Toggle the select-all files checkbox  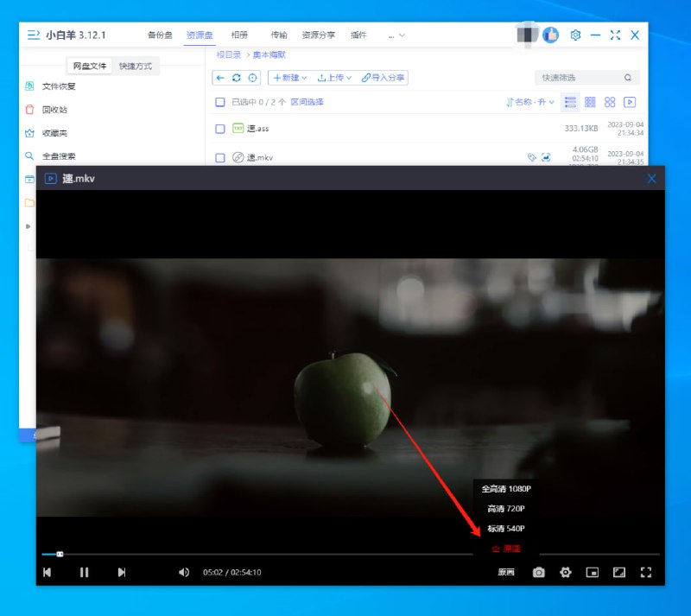tap(220, 102)
